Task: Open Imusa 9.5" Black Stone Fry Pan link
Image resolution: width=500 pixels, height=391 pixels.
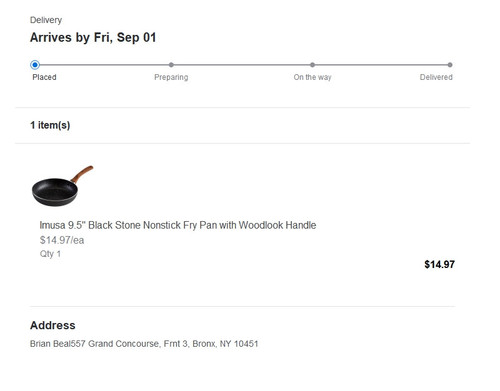Action: tap(178, 225)
